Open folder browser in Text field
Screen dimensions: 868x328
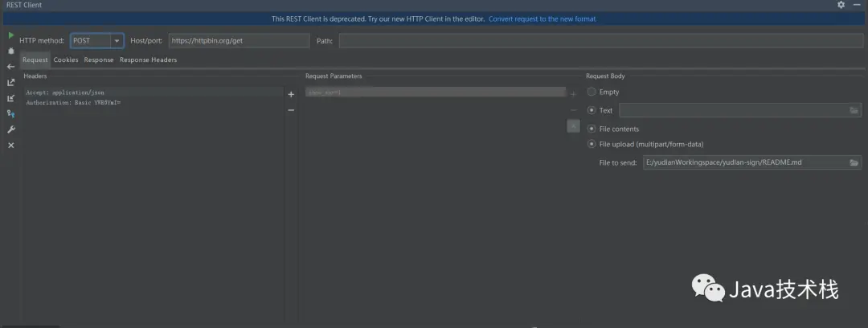854,110
